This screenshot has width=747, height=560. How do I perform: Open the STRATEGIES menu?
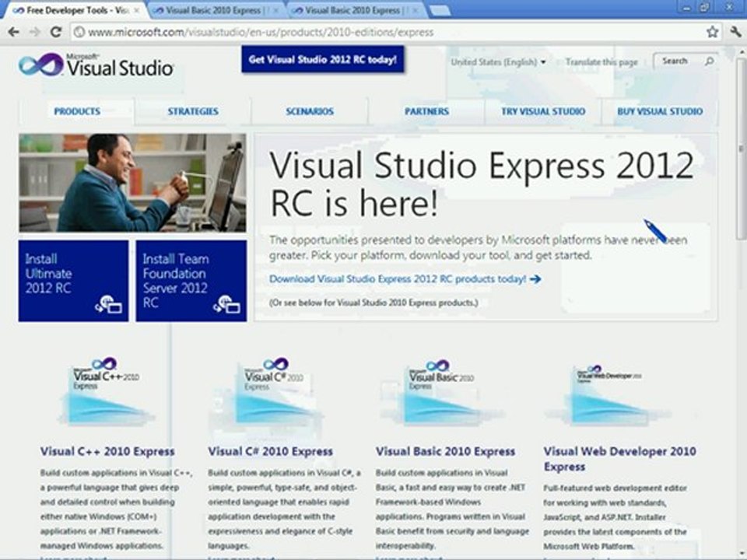coord(193,111)
